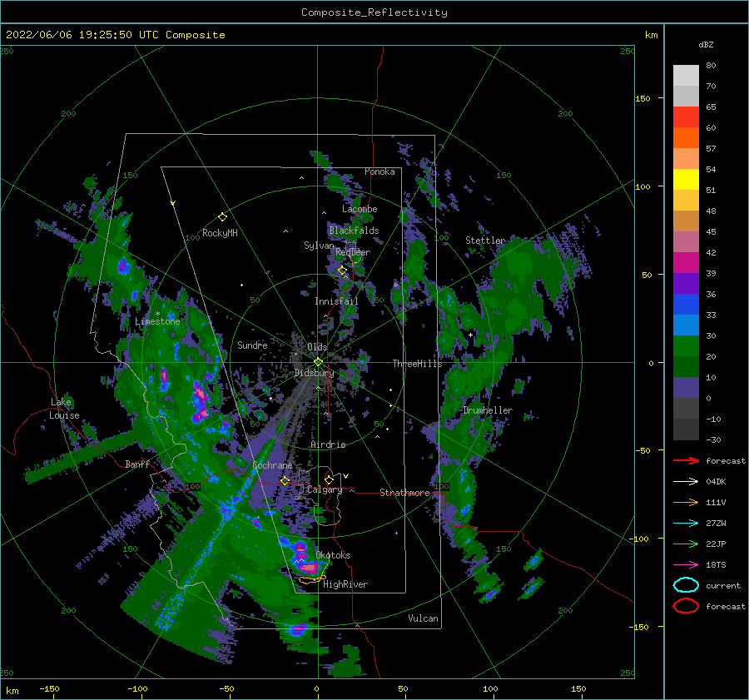Viewport: 749px width, 700px height.
Task: Select the Ponoka city label
Action: pos(379,171)
